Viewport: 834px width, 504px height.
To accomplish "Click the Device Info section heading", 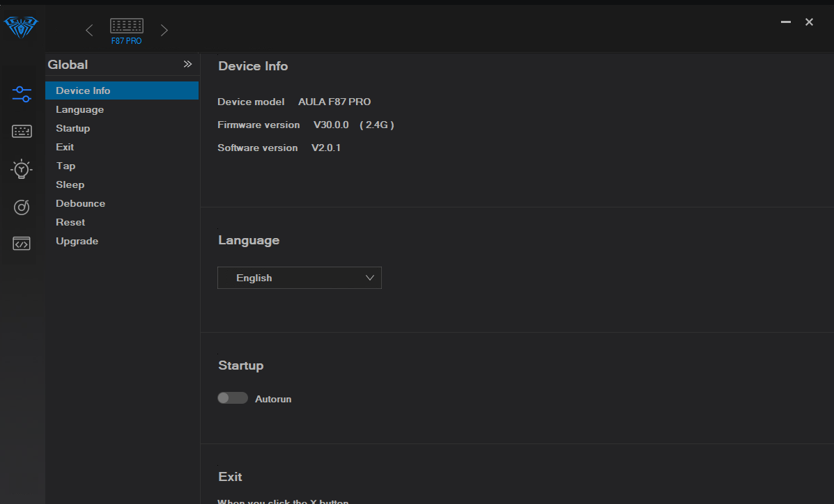I will [253, 66].
